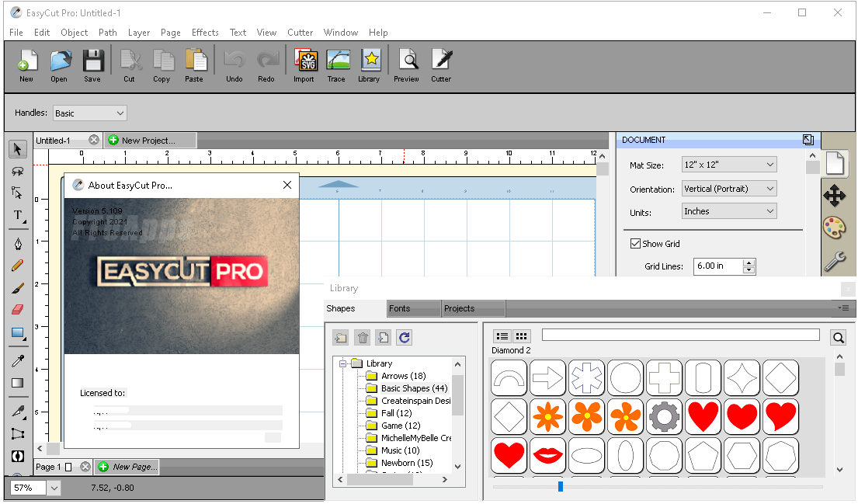Select the Basic Shapes folder
The image size is (858, 504).
pyautogui.click(x=414, y=388)
